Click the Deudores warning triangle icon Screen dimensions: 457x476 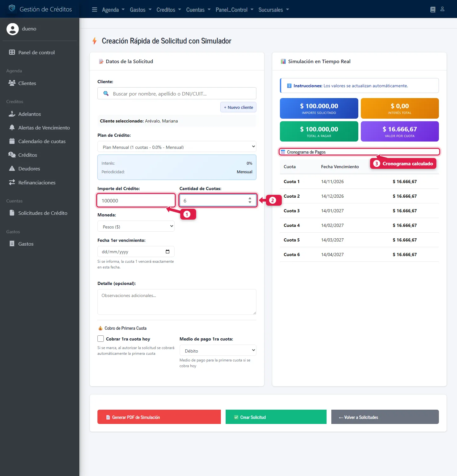[x=12, y=169]
